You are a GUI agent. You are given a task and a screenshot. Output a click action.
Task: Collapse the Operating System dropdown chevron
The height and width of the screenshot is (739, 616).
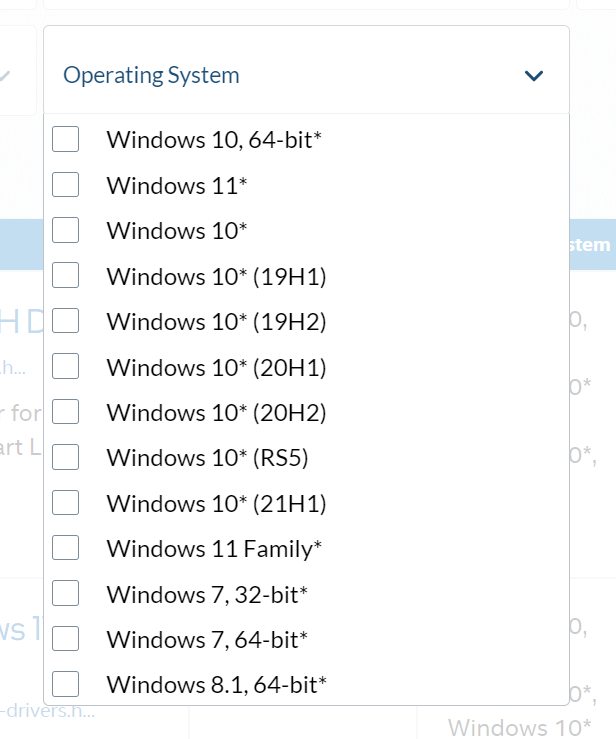pyautogui.click(x=534, y=75)
